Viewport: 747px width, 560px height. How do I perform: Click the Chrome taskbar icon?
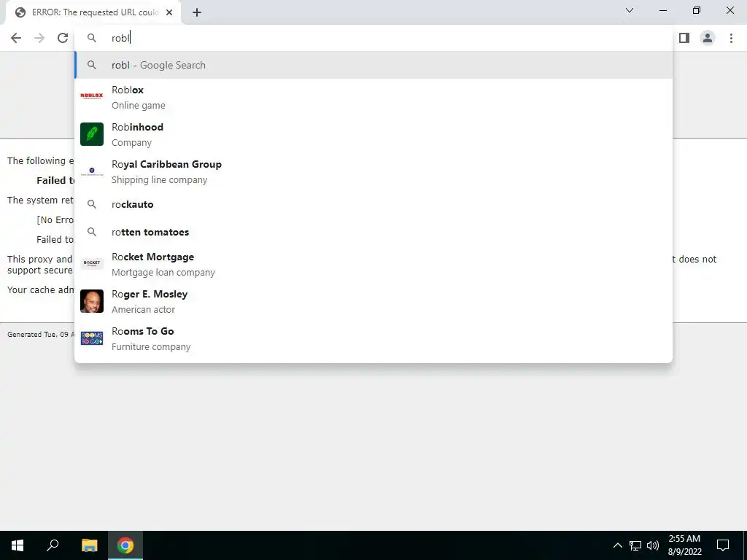[125, 545]
